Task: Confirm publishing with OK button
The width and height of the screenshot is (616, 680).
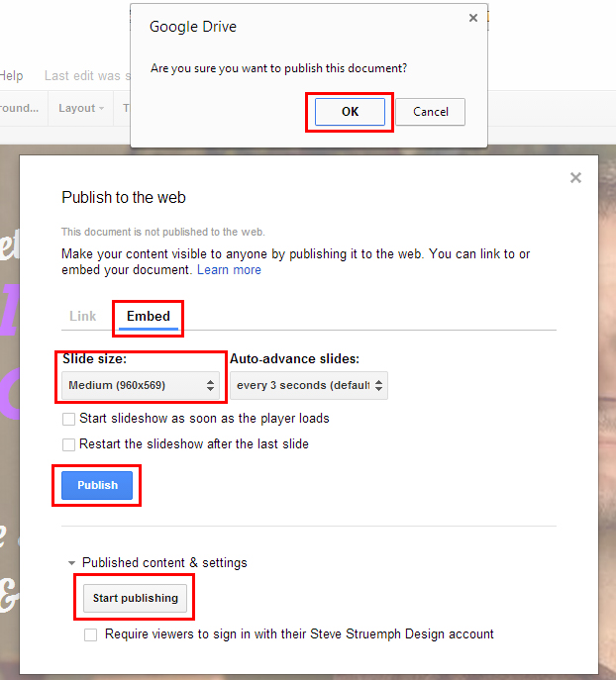Action: (350, 112)
